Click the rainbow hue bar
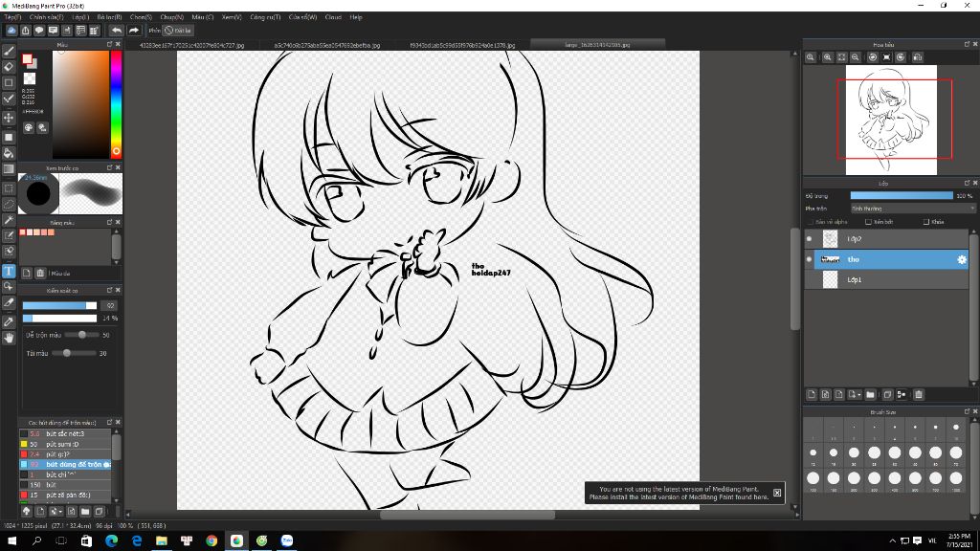This screenshot has height=551, width=980. tap(116, 104)
